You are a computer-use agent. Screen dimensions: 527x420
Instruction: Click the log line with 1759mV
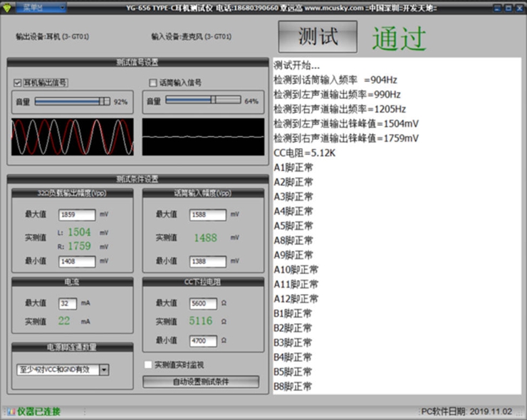pyautogui.click(x=346, y=138)
